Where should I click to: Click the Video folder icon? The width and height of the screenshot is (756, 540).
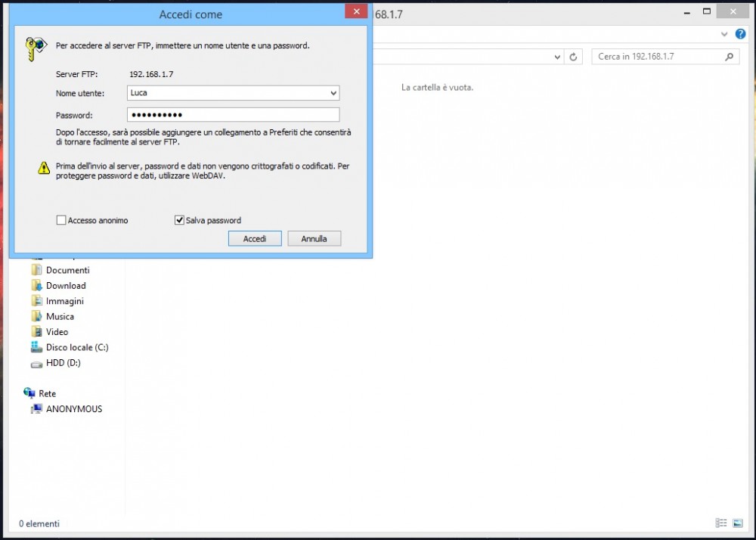(36, 331)
